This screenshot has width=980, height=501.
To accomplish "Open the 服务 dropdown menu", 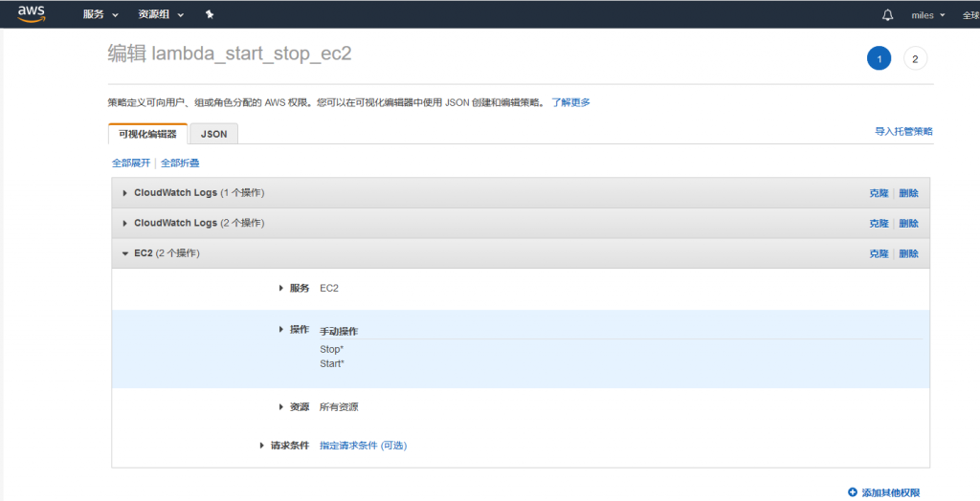I will tap(100, 15).
